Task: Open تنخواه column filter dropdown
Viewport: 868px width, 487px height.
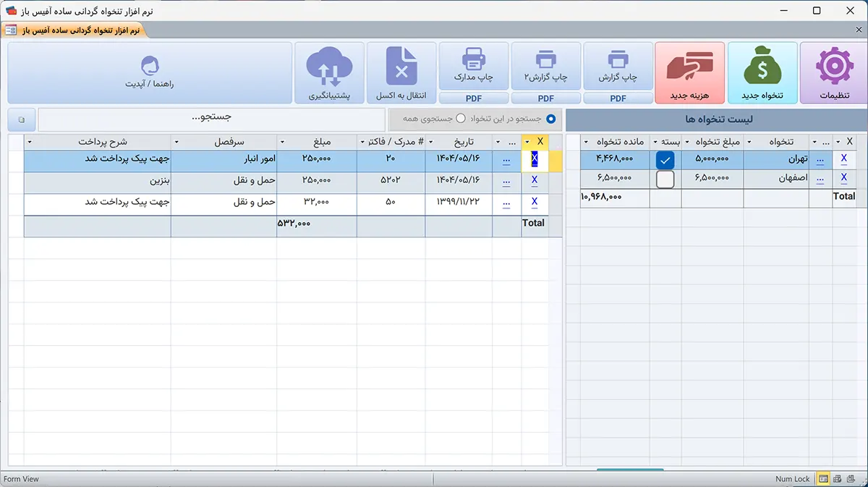Action: tap(749, 142)
